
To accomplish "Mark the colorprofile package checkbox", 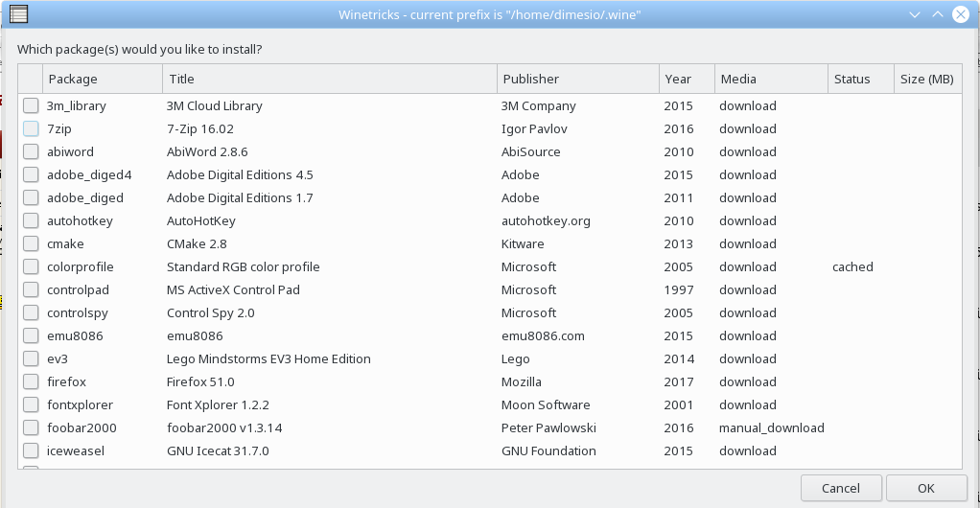I will pos(31,266).
